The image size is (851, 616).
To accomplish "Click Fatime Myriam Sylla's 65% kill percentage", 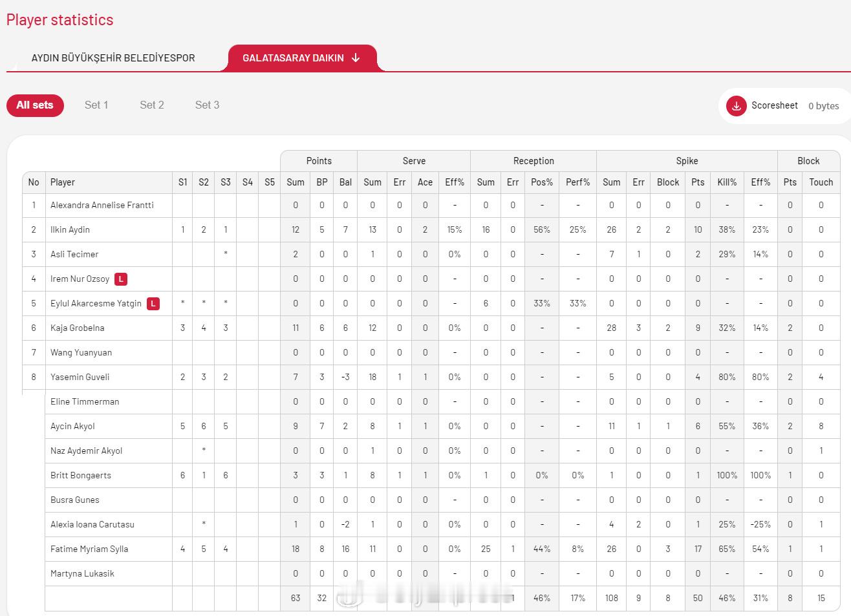I will point(727,549).
